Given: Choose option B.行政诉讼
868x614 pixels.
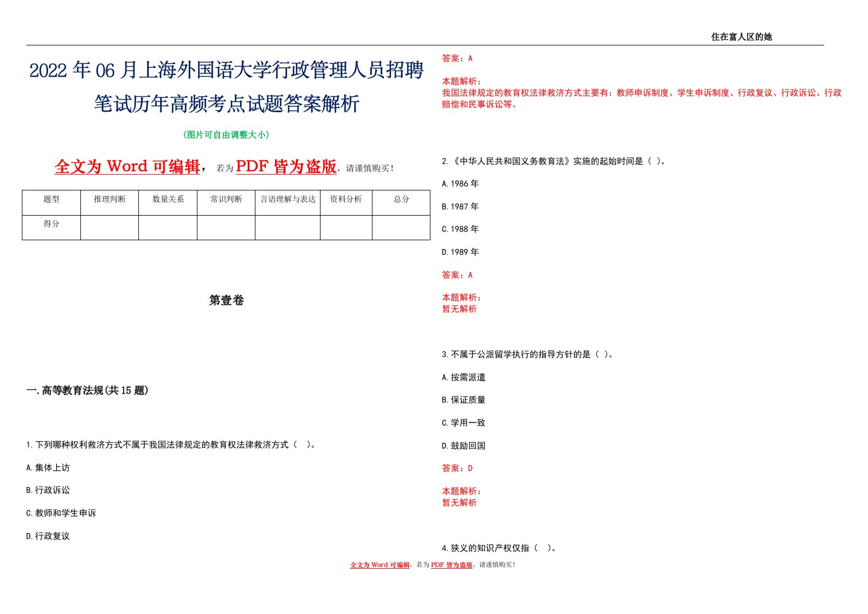Looking at the screenshot, I should [x=48, y=490].
